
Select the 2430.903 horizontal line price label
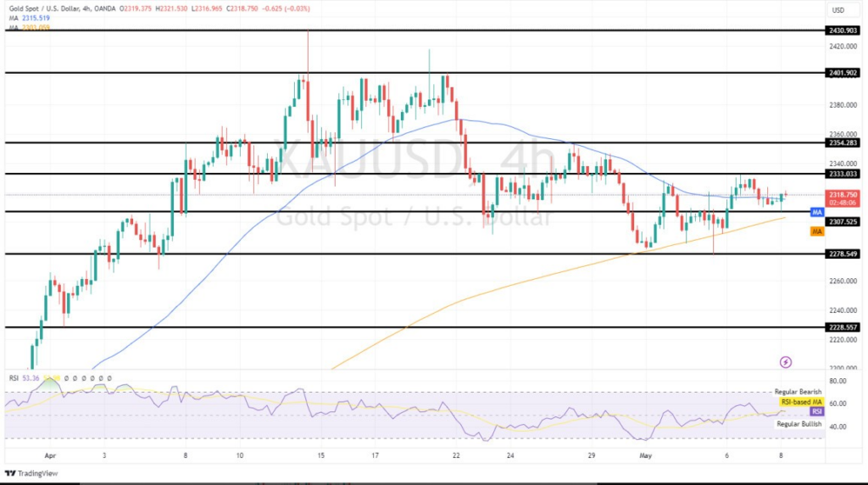click(843, 31)
